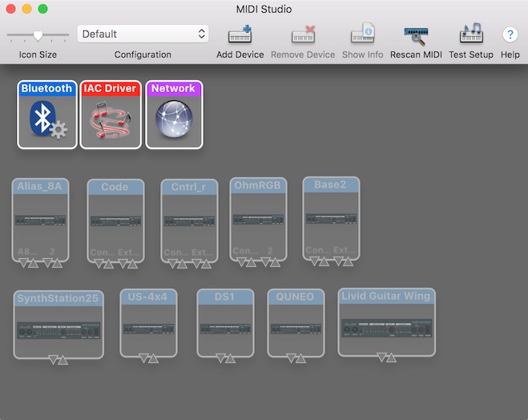Image resolution: width=528 pixels, height=420 pixels.
Task: Click the Add Device label
Action: tap(240, 55)
